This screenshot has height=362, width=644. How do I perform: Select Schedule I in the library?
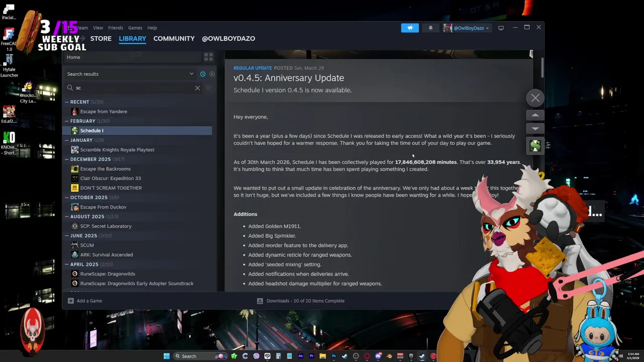point(137,131)
